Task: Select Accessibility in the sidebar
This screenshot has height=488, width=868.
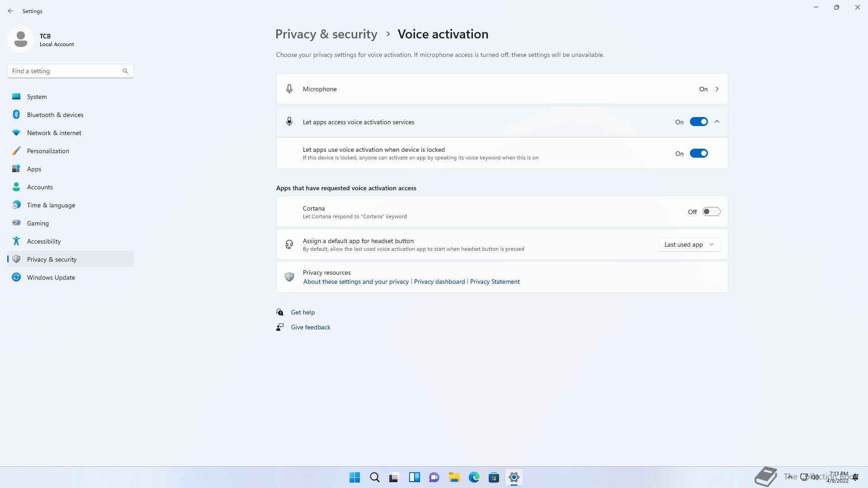Action: pos(44,241)
